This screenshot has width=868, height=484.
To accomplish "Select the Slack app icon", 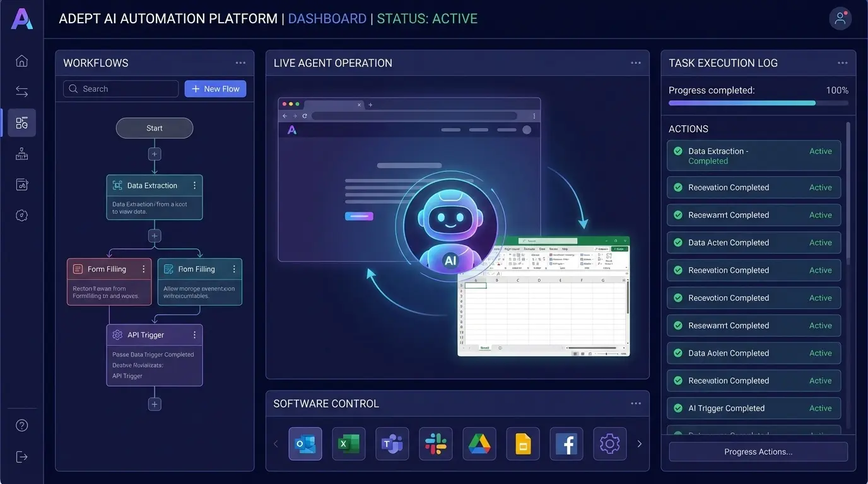I will (436, 444).
